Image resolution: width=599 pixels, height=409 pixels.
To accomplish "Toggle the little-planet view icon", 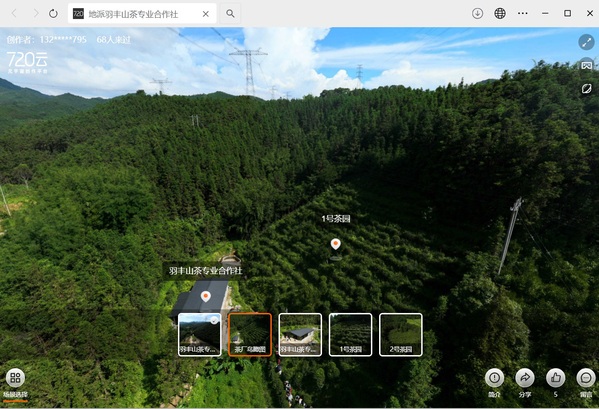I will point(586,89).
